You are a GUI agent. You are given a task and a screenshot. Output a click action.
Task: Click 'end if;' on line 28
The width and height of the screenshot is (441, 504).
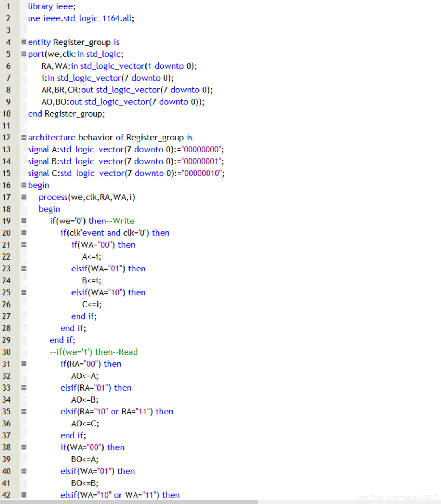[73, 328]
